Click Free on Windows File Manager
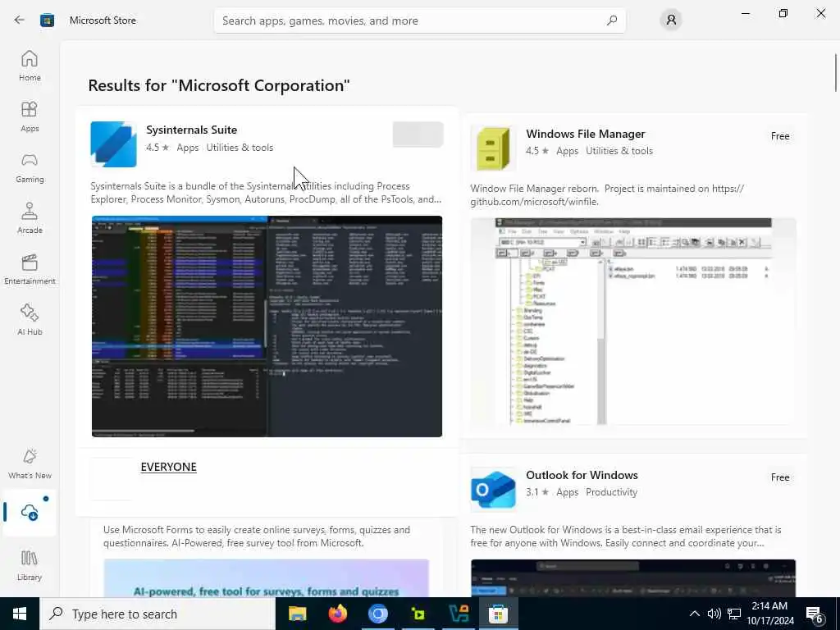 780,136
